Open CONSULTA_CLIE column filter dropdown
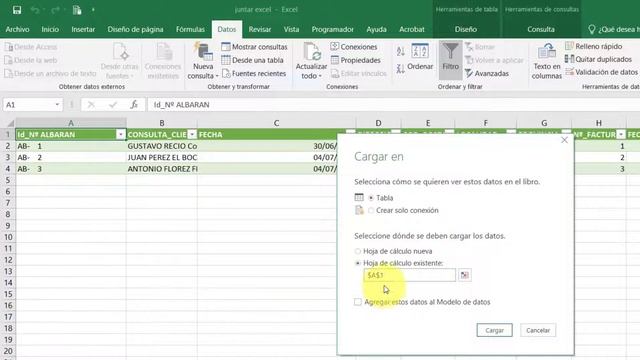The height and width of the screenshot is (360, 640). [192, 135]
